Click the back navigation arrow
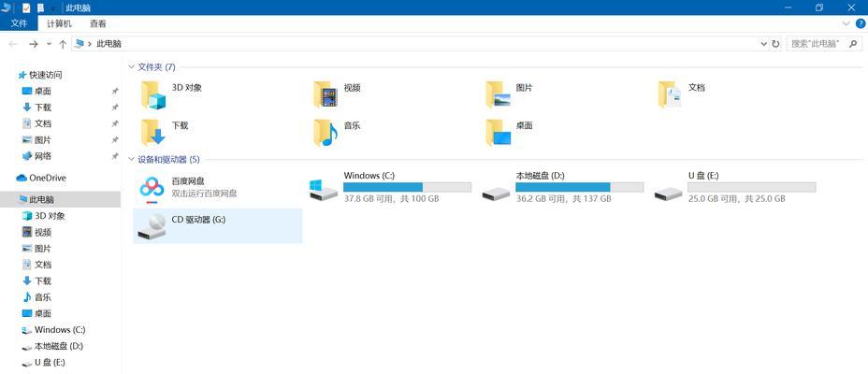Screen dimensions: 868x374 [13, 44]
